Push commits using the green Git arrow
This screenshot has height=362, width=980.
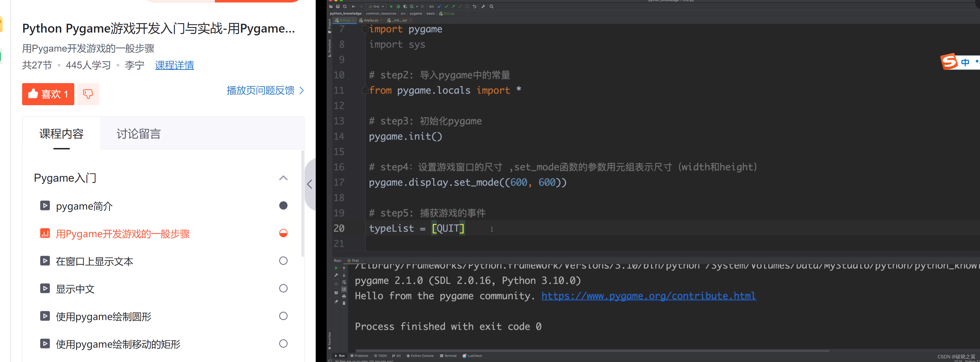tap(453, 6)
